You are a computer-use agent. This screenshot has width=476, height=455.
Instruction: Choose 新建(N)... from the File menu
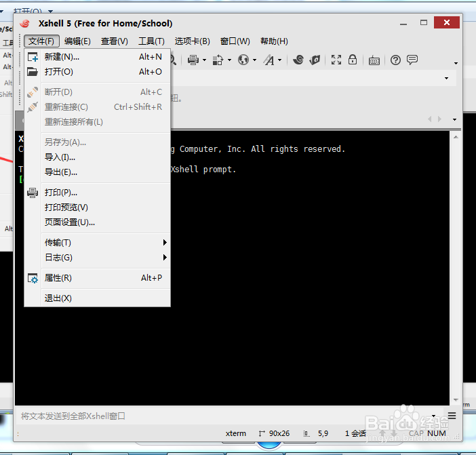[x=97, y=57]
